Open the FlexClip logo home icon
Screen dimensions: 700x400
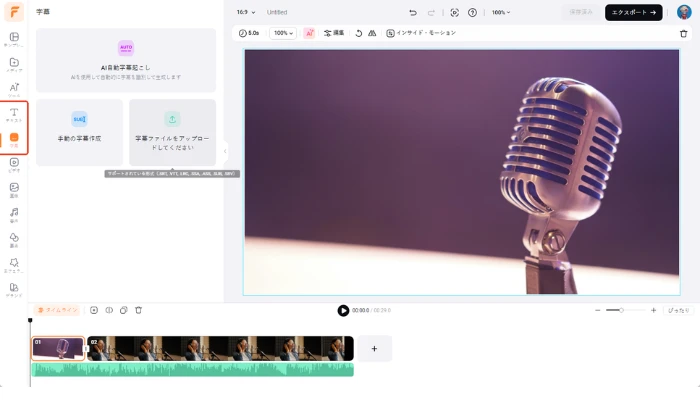coord(14,12)
